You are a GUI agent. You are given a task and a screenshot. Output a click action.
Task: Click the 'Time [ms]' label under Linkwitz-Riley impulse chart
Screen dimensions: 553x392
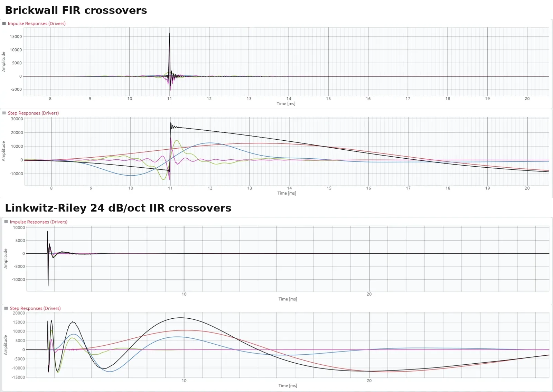288,299
